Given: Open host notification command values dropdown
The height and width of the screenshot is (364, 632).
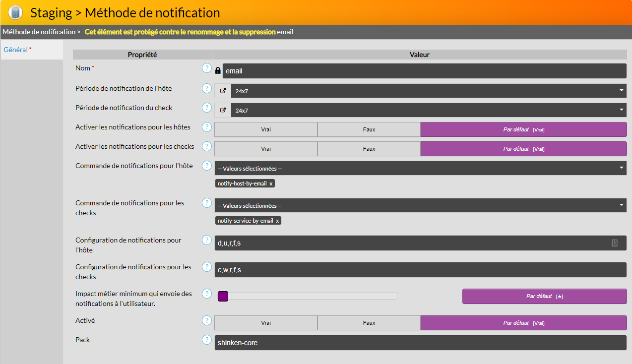Looking at the screenshot, I should click(420, 168).
